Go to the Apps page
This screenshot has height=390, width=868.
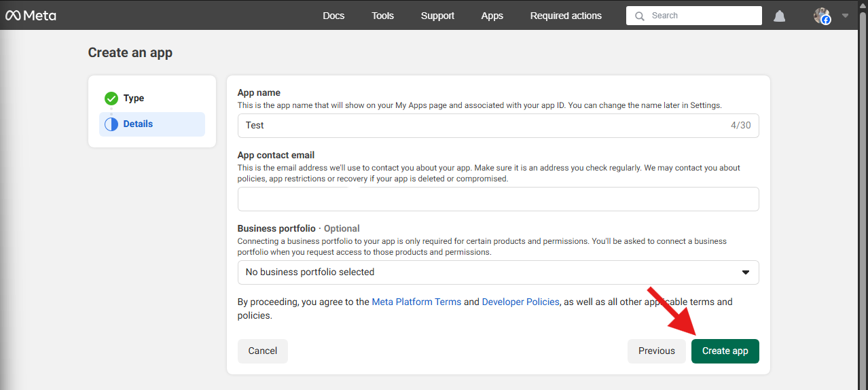[492, 16]
